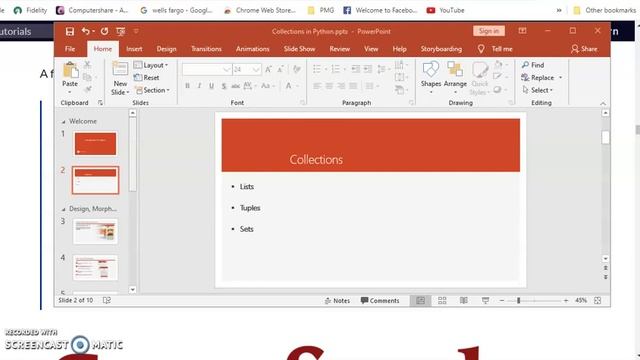Justify the paragraph text

353,86
